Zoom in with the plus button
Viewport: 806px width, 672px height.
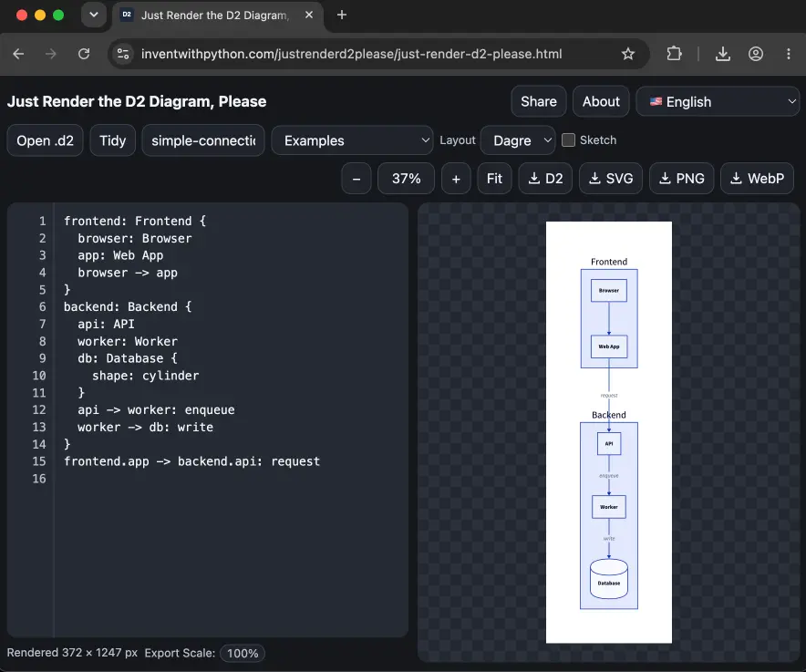(x=456, y=179)
